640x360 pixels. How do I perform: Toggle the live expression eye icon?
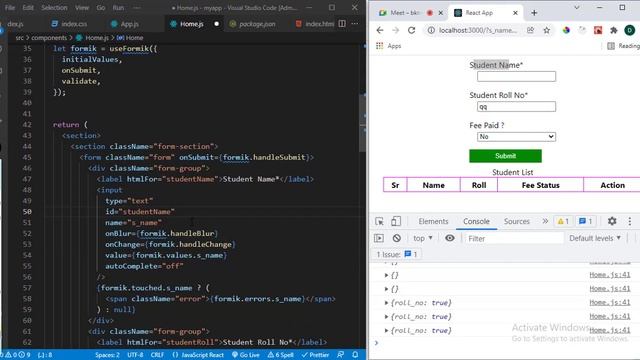click(x=449, y=238)
